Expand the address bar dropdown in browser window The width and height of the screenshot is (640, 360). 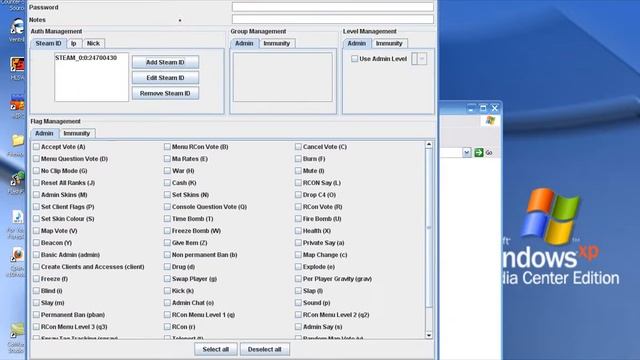467,153
